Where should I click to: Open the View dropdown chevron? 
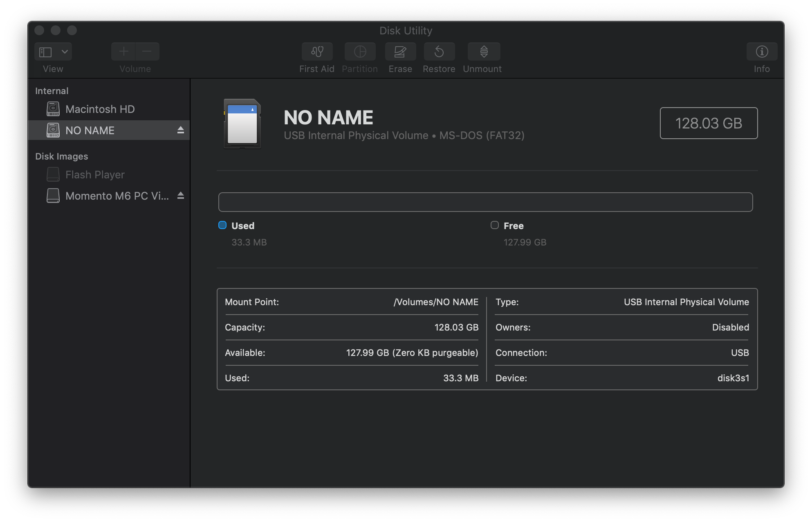point(65,52)
